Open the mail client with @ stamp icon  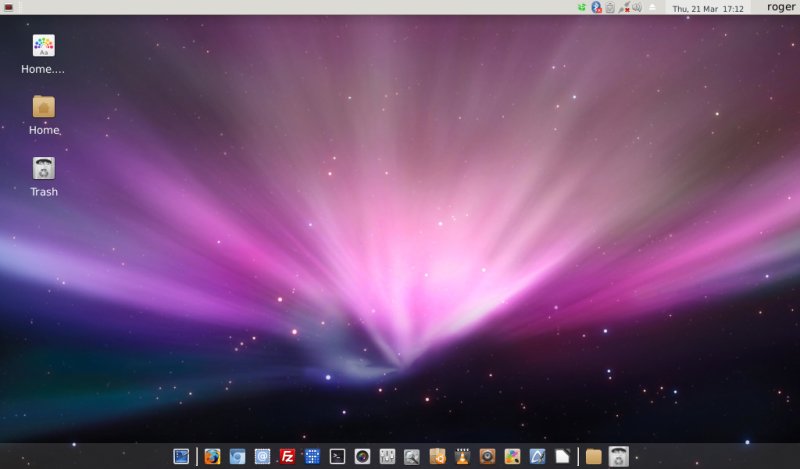pyautogui.click(x=262, y=456)
